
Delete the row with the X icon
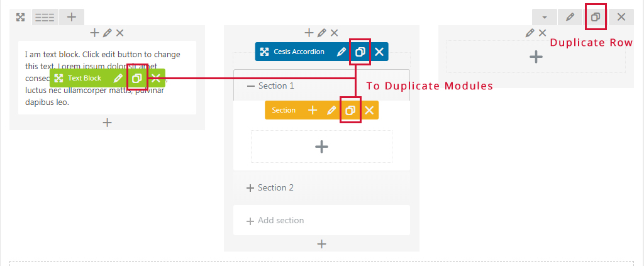point(621,17)
